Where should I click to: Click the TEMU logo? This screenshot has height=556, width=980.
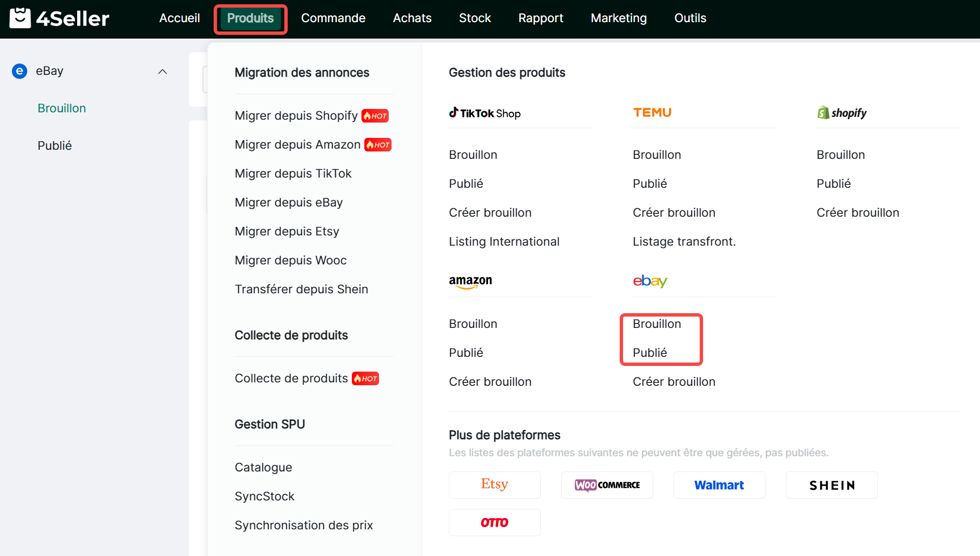pos(652,112)
